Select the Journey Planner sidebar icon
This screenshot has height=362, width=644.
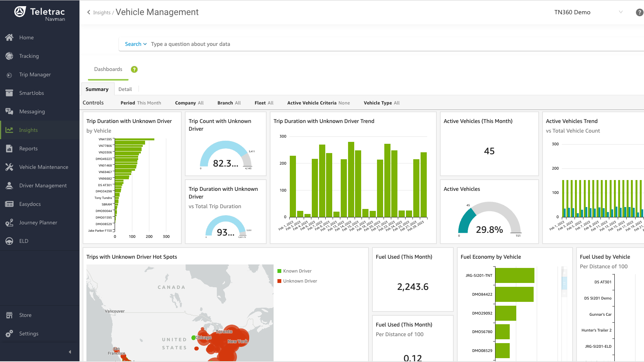(9, 222)
